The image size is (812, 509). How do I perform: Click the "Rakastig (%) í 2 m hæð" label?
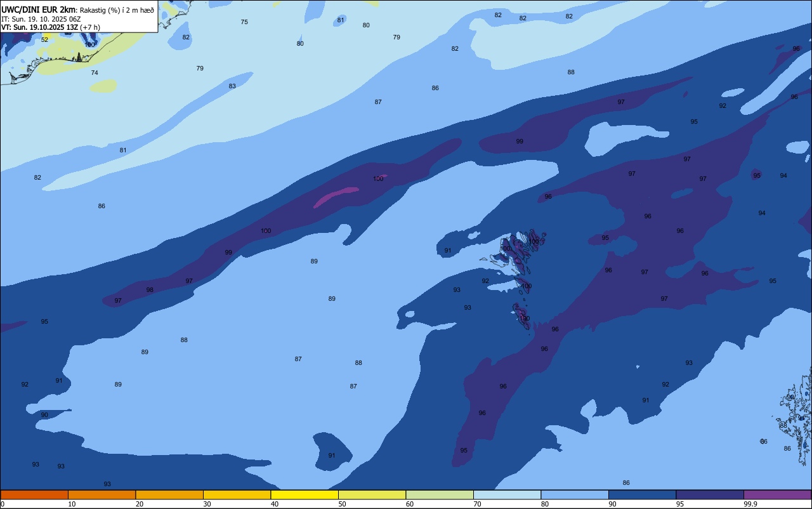click(117, 10)
